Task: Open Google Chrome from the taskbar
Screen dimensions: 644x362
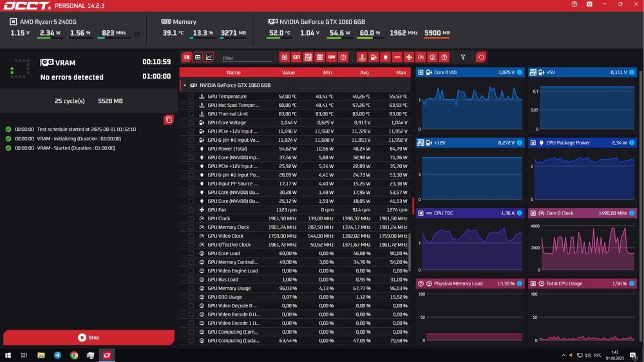Action: click(x=74, y=356)
